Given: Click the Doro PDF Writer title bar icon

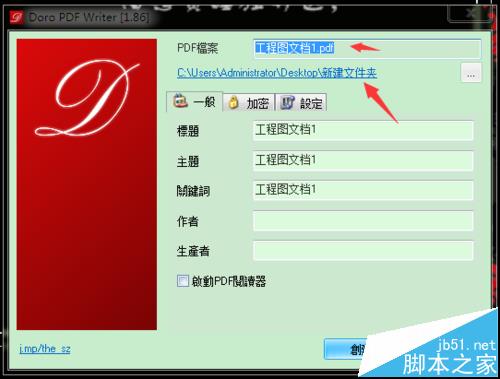Looking at the screenshot, I should [x=16, y=17].
